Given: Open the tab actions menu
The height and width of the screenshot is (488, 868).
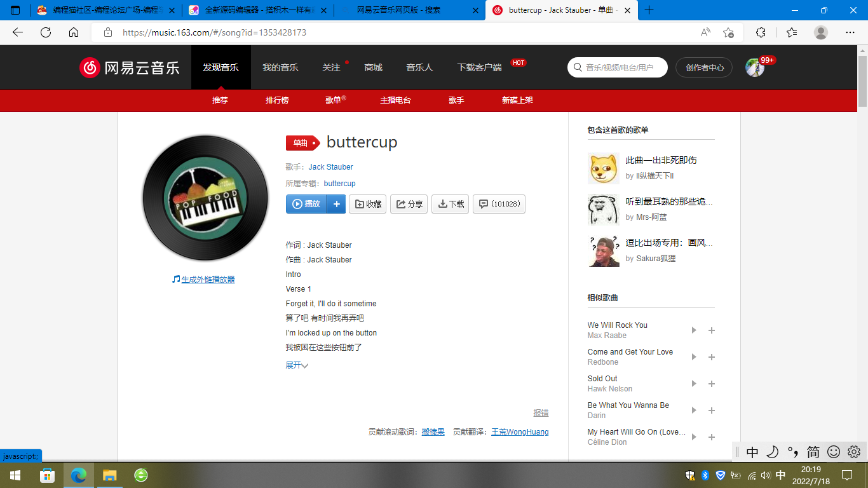Looking at the screenshot, I should point(15,10).
